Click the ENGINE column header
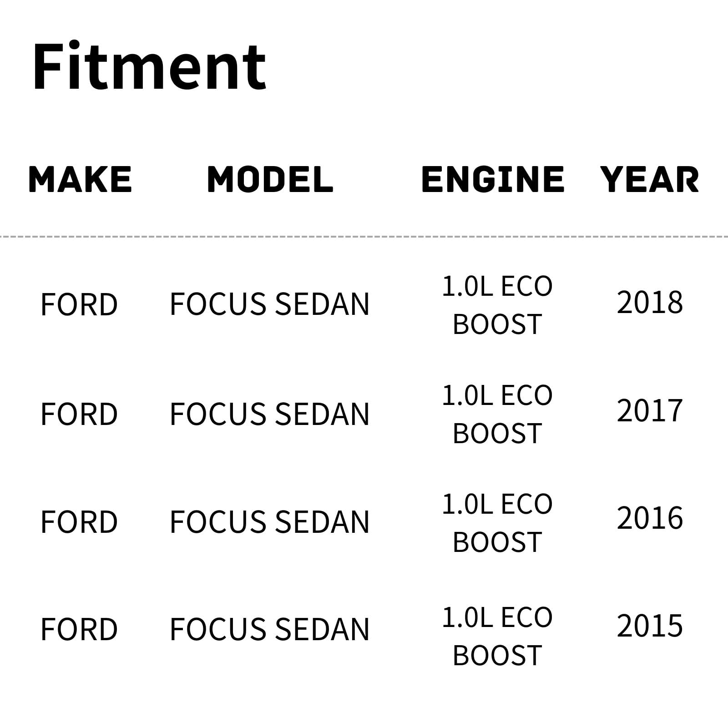Image resolution: width=728 pixels, height=728 pixels. click(x=493, y=179)
